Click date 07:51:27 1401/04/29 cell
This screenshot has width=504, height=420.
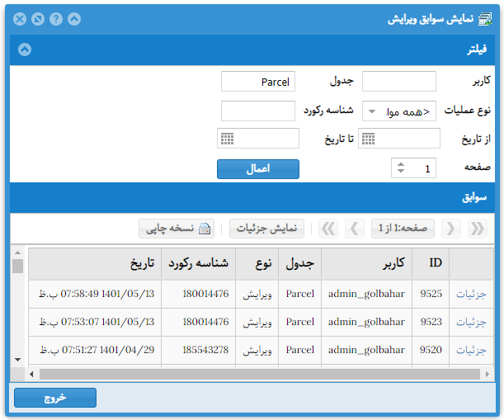pos(95,350)
